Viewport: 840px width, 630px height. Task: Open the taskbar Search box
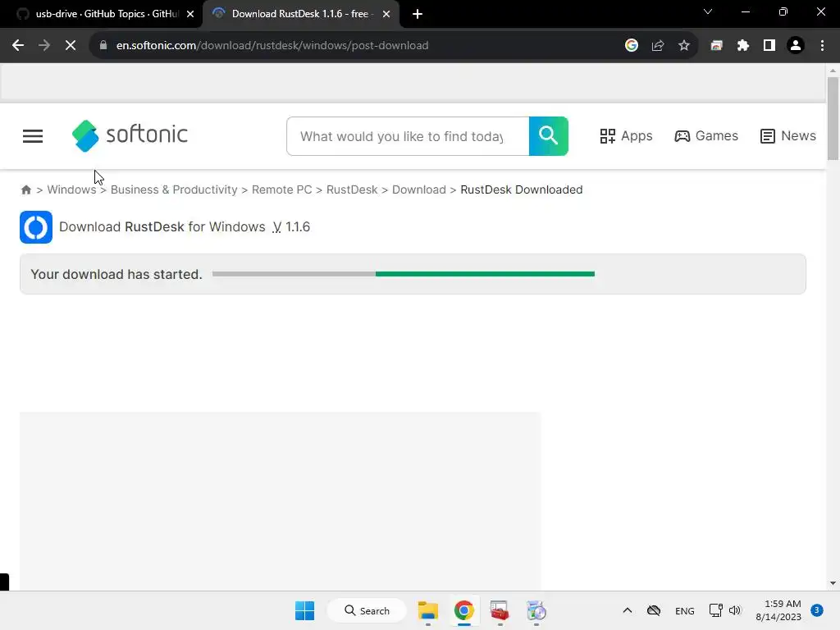point(367,610)
